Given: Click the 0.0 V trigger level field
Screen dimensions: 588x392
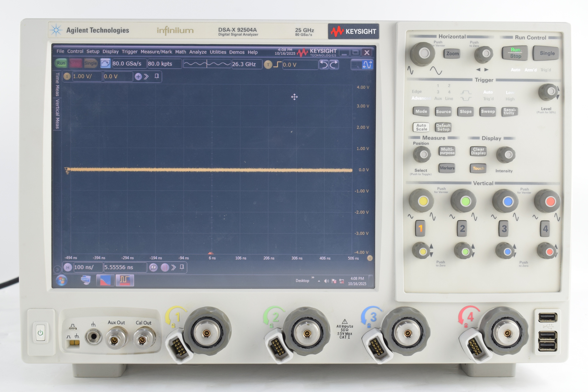Looking at the screenshot, I should coord(300,65).
